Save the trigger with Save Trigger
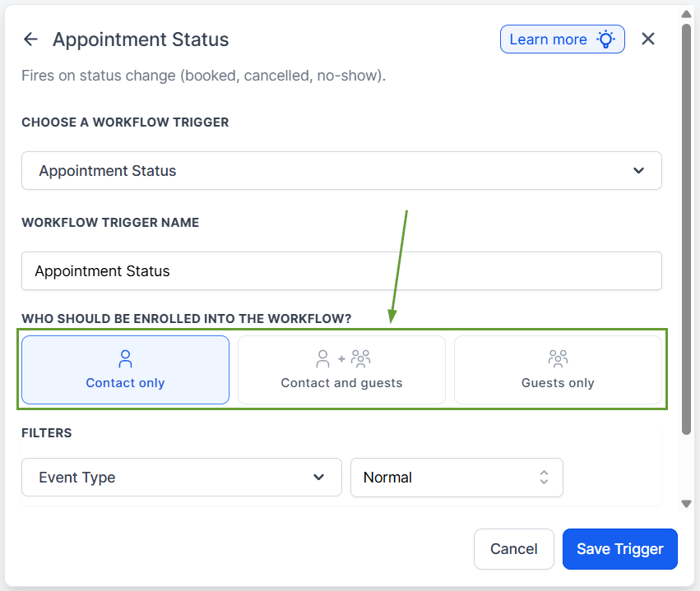 (619, 549)
